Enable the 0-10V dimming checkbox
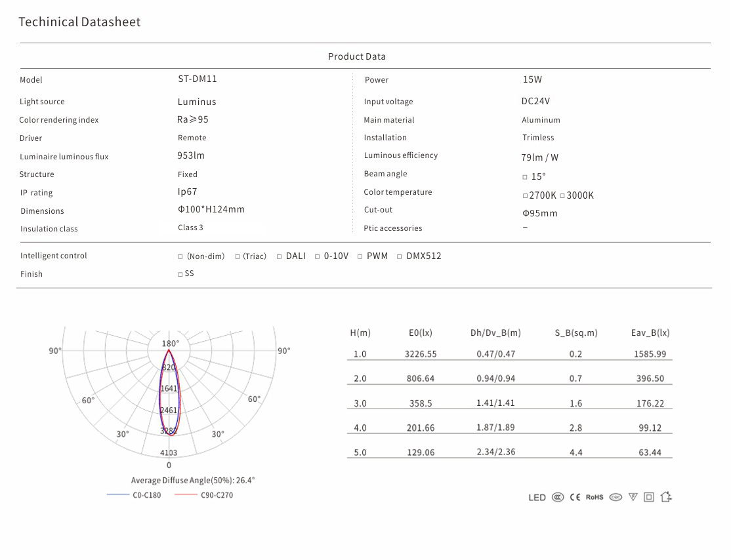731x560 pixels. tap(318, 256)
